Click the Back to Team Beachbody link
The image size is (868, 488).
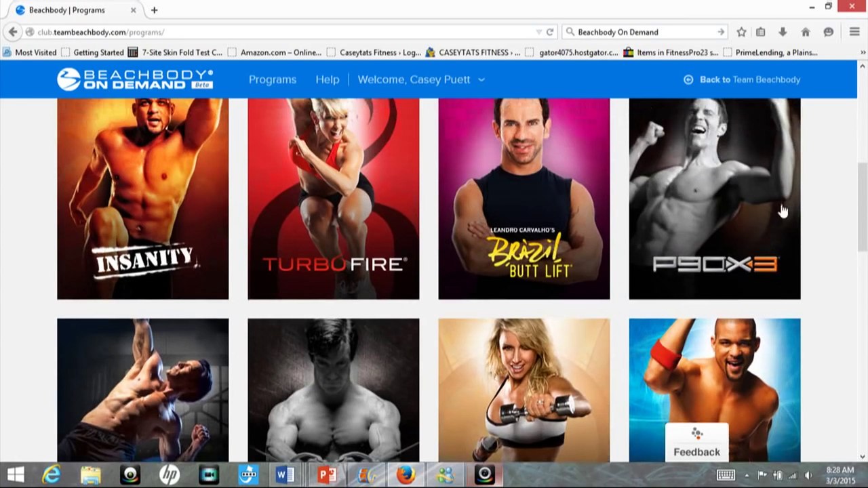[750, 79]
